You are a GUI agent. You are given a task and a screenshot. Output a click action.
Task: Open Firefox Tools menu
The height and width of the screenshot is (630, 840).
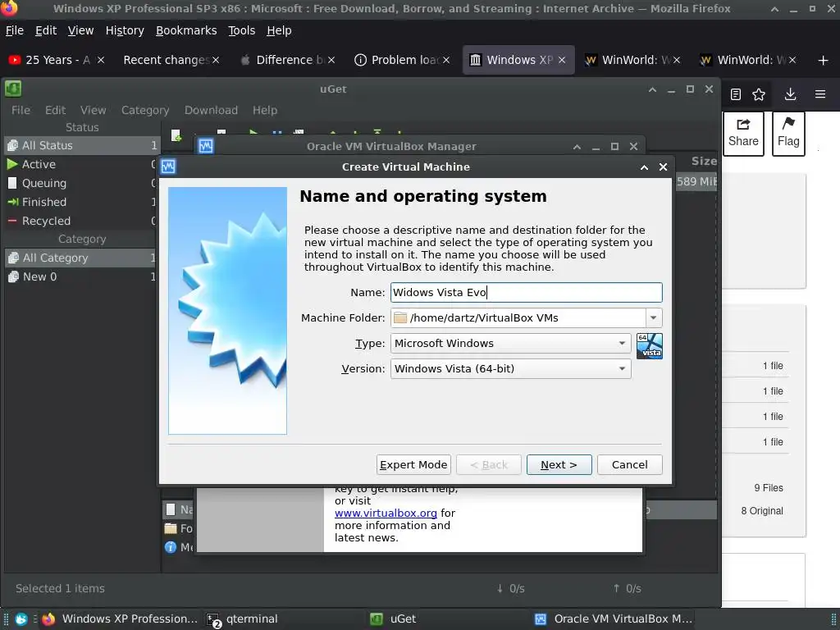point(242,30)
